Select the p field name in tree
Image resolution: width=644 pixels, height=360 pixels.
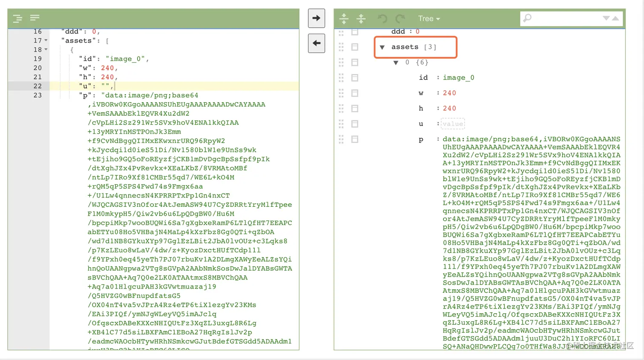421,140
